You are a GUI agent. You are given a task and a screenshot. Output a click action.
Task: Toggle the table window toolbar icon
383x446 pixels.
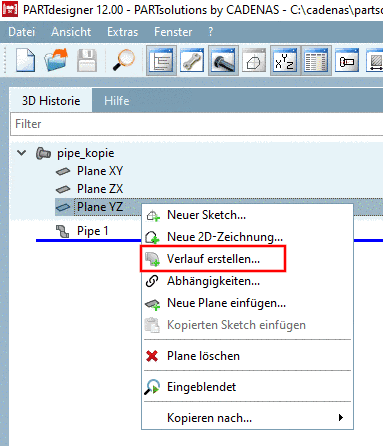[316, 60]
